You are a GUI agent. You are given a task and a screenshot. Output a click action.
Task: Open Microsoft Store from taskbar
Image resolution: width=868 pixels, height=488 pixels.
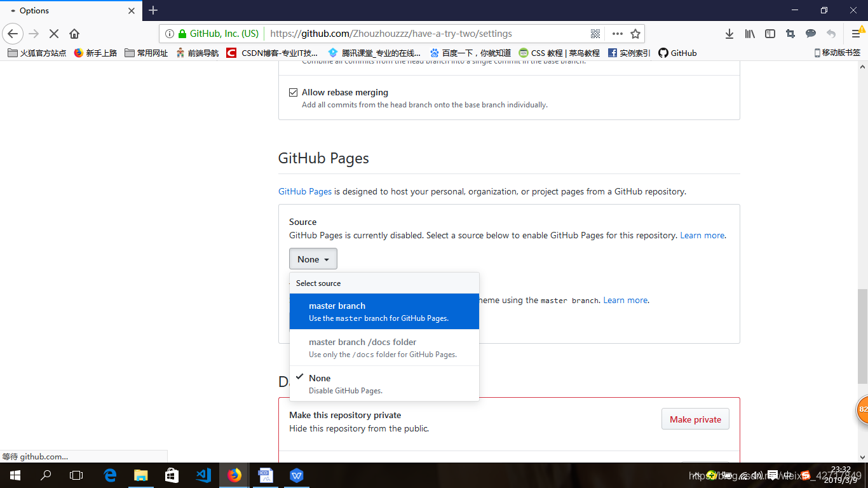pyautogui.click(x=172, y=475)
